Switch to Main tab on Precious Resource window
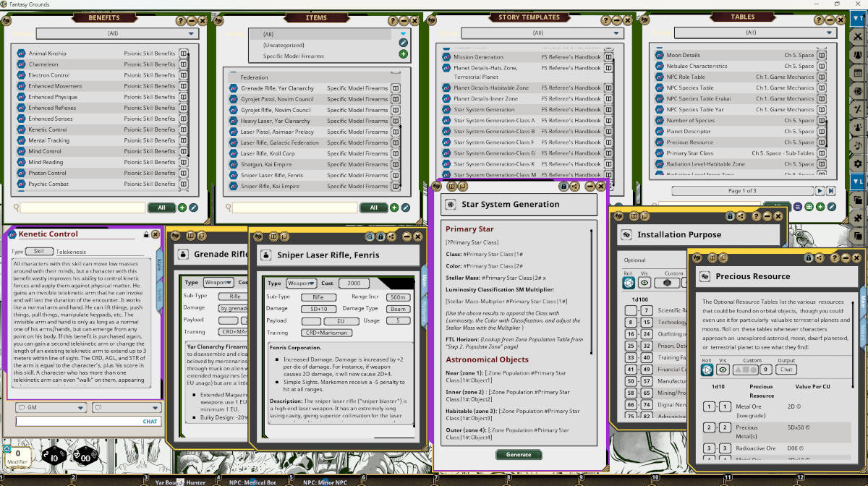Screen dimensions: 868x486 863,302
